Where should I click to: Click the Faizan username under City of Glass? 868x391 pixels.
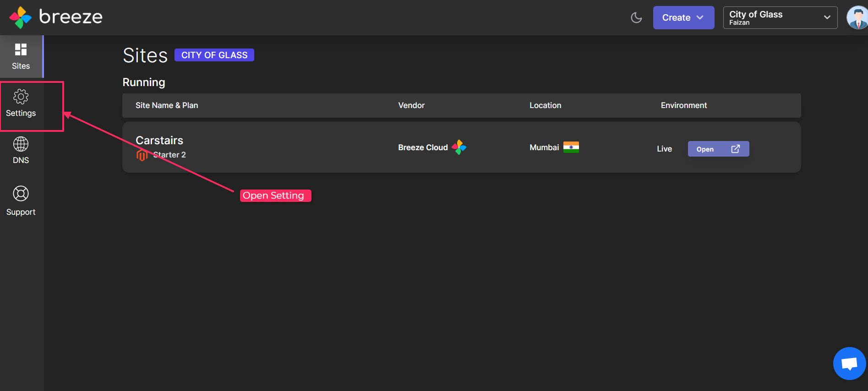tap(739, 22)
